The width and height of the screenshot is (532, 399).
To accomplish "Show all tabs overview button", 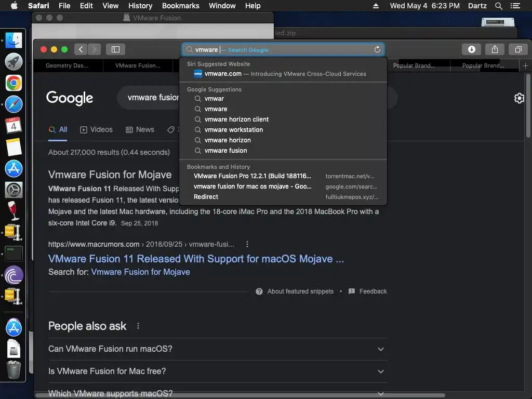I will coord(518,49).
